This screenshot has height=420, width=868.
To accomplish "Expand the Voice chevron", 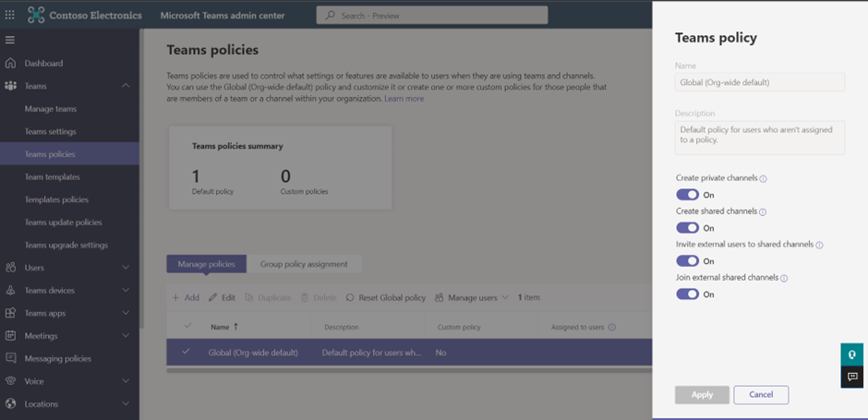I will [126, 381].
